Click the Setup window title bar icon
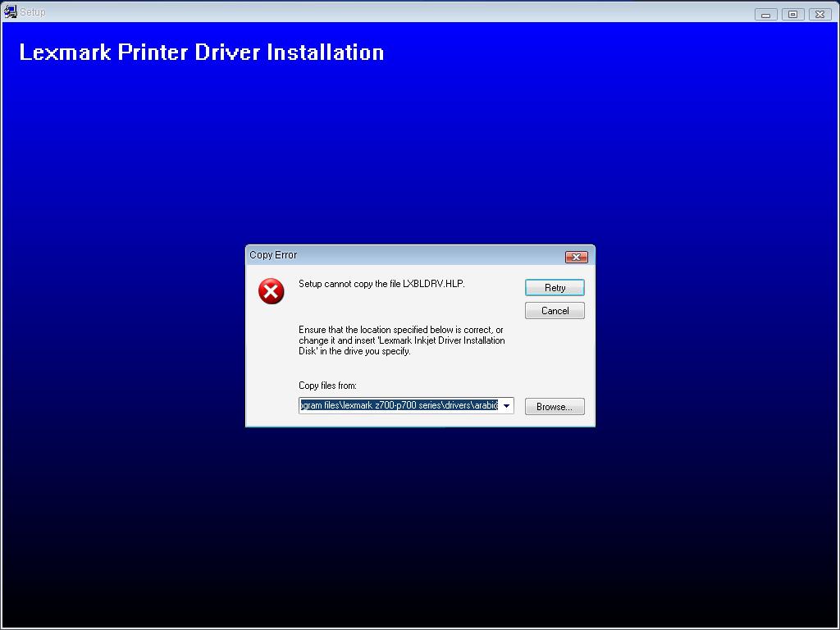This screenshot has height=630, width=840. coord(10,11)
